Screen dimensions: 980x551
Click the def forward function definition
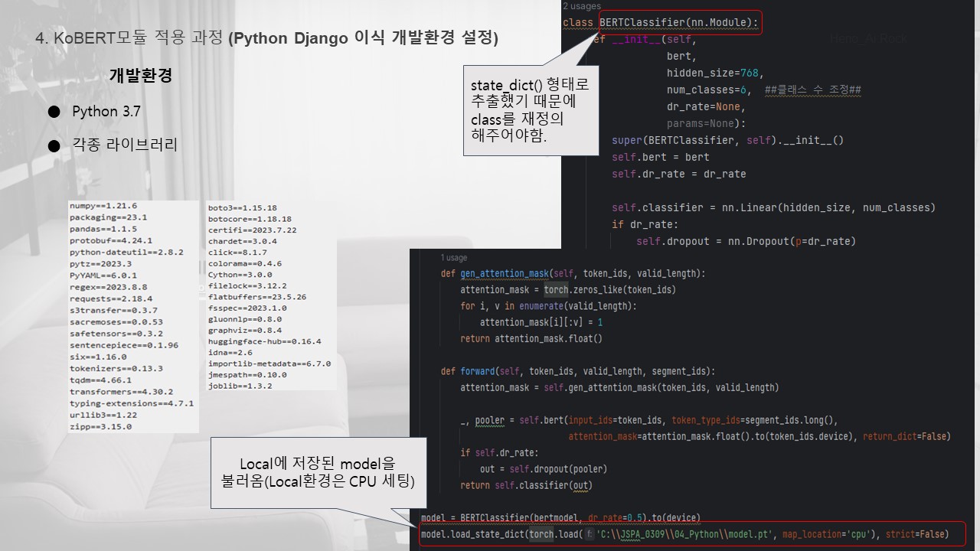pos(578,371)
